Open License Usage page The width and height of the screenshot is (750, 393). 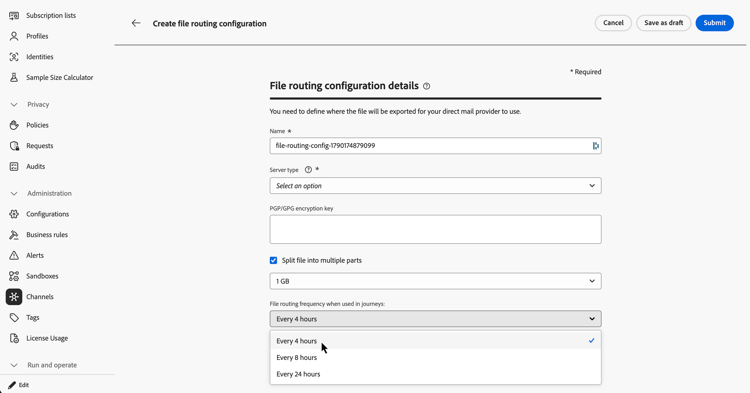[47, 338]
